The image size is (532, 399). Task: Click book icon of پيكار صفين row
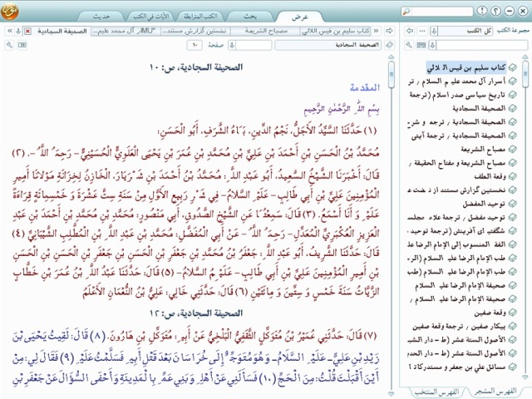click(513, 326)
